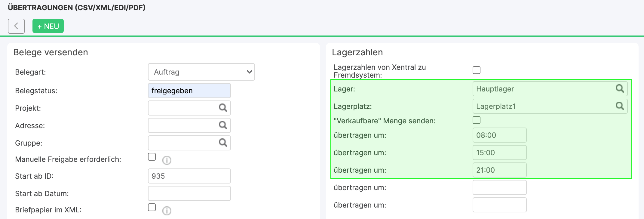Click the übertragen um field showing 21:00
Screen dimensions: 644x219
click(499, 170)
